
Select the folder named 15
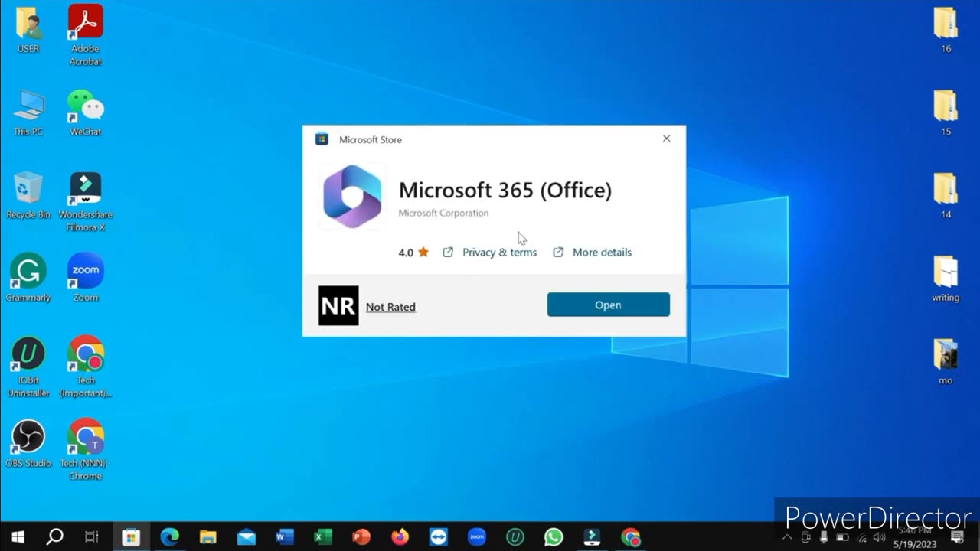(946, 112)
